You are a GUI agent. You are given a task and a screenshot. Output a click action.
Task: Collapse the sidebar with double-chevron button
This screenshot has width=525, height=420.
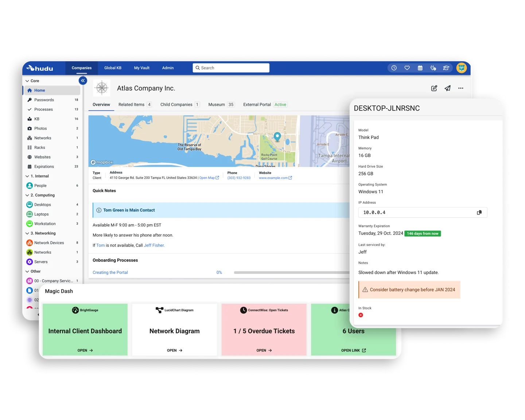tap(83, 81)
